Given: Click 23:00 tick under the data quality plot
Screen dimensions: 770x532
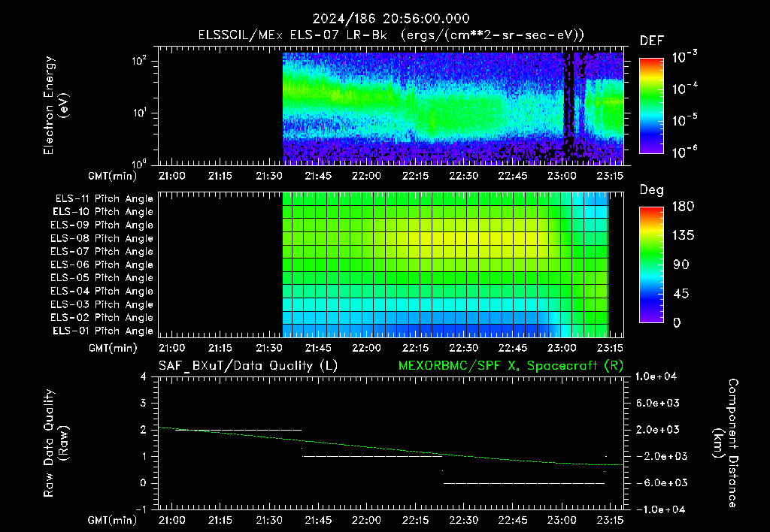Looking at the screenshot, I should click(x=561, y=520).
